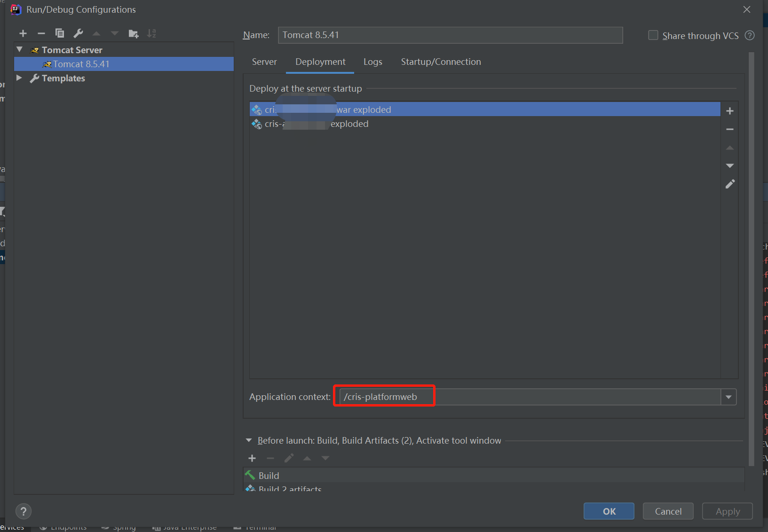Screen dimensions: 768x532
Task: Select the war exploded artifact row
Action: click(x=485, y=110)
